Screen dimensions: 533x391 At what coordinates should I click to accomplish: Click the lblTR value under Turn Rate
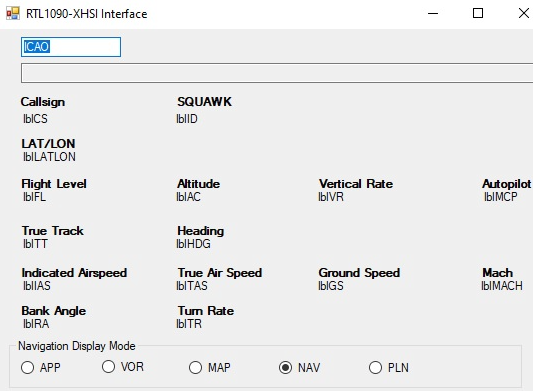coord(189,324)
